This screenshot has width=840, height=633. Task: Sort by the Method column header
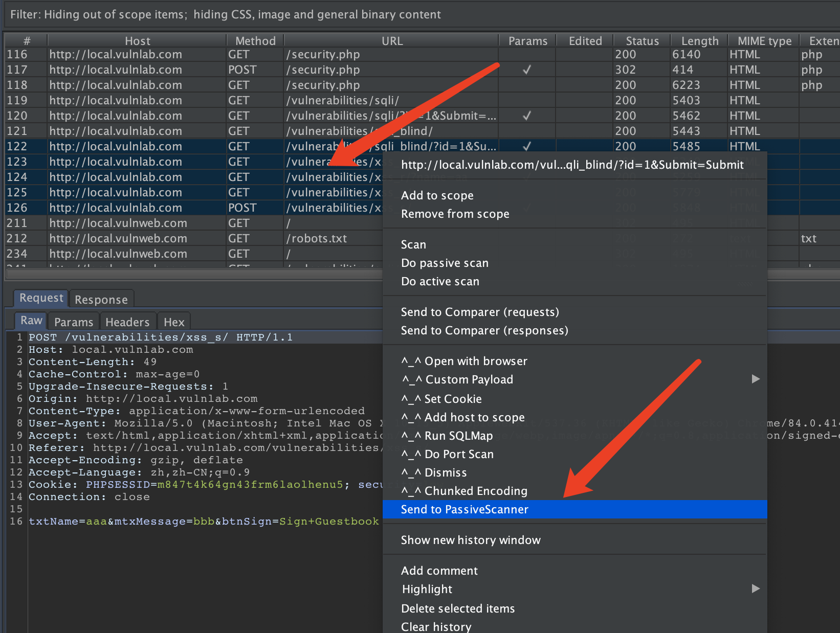[x=255, y=41]
